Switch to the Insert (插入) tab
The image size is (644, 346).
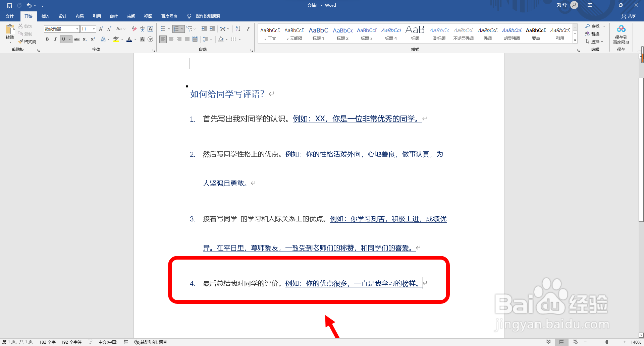point(45,16)
